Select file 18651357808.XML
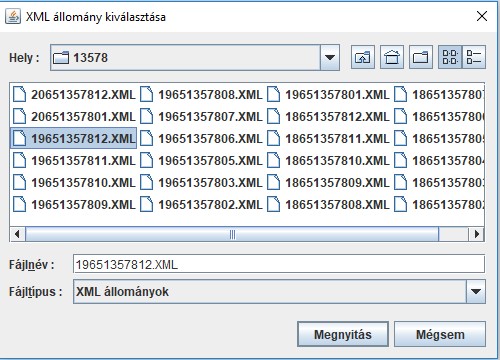Image resolution: width=500 pixels, height=360 pixels. [x=328, y=205]
